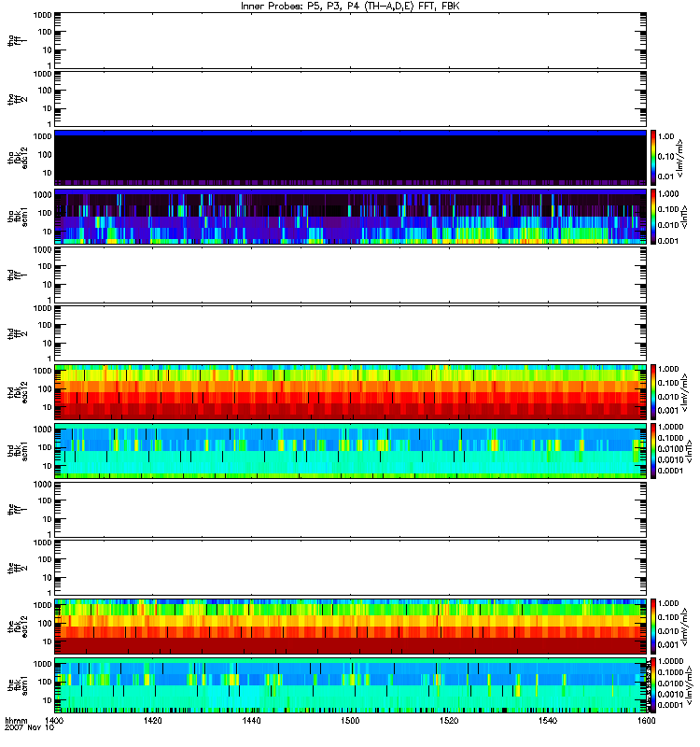
Task: Click the "the fbk edc12" y-axis label
Action: click(17, 627)
